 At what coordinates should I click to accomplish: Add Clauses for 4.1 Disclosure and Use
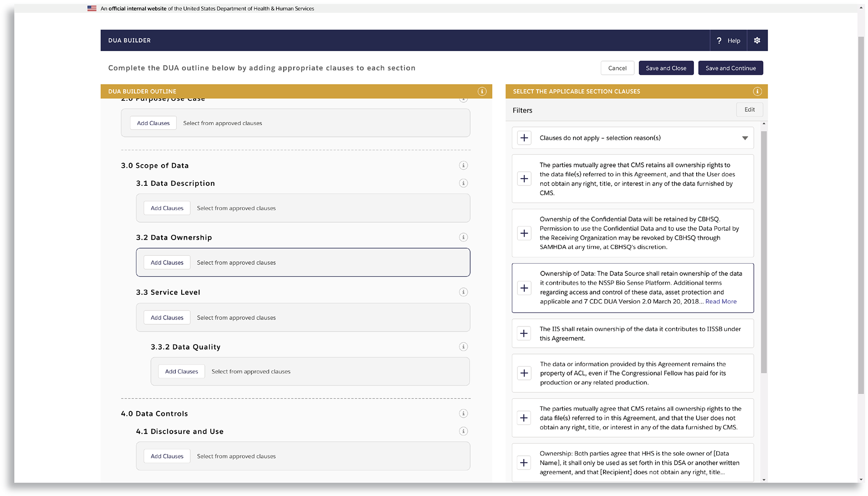(167, 456)
